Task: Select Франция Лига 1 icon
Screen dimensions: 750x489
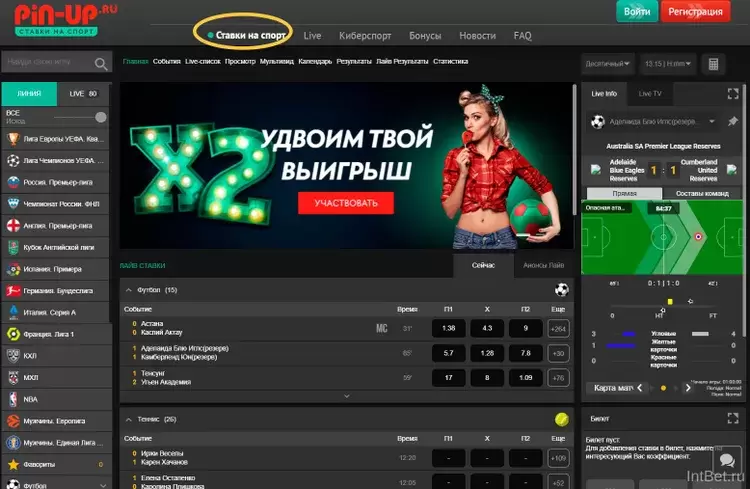Action: pos(13,334)
